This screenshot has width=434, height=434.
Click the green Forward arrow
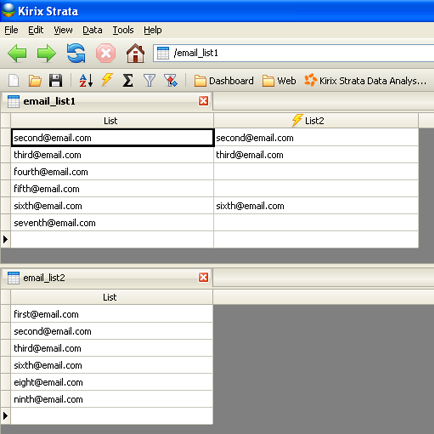(46, 53)
